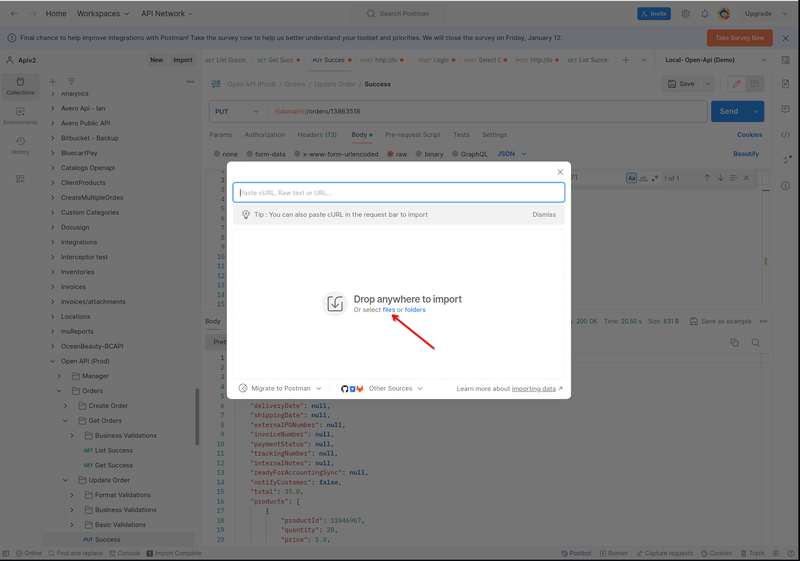800x561 pixels.
Task: Select the GET List Success request in the sidebar
Action: (108, 450)
